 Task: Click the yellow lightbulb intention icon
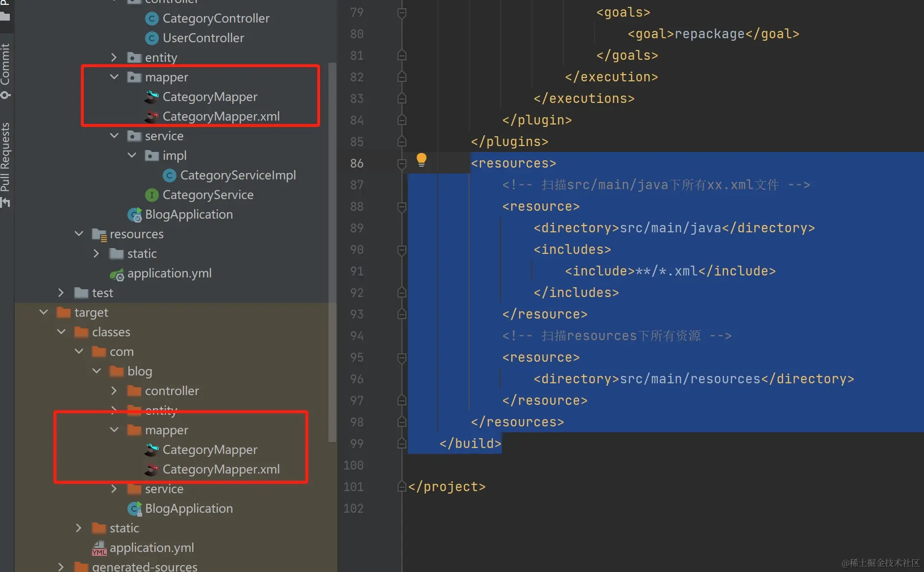tap(421, 159)
